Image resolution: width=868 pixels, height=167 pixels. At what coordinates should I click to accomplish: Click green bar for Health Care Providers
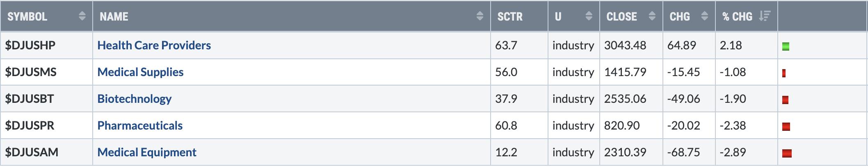pyautogui.click(x=786, y=46)
